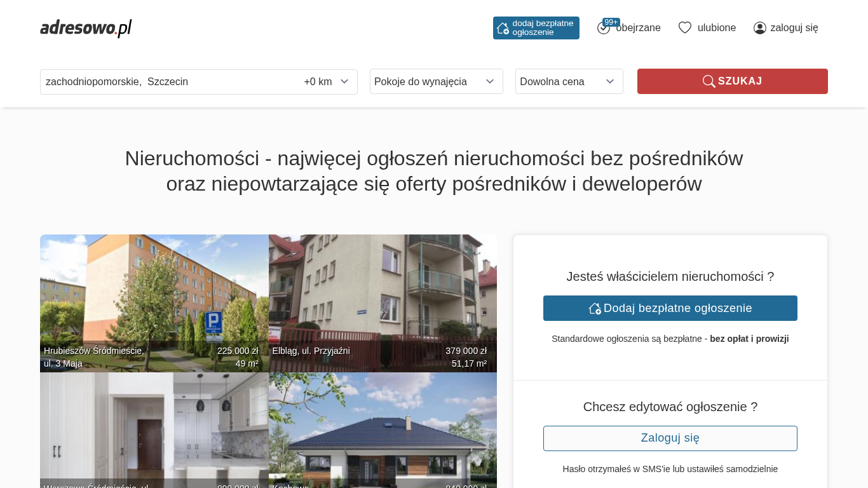Click the viewed listings checkmark icon

click(x=603, y=29)
